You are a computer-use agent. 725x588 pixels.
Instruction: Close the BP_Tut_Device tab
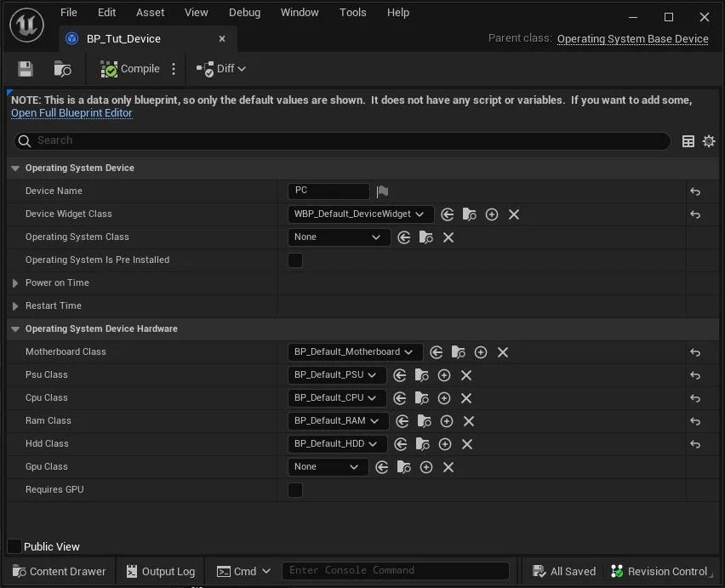222,39
